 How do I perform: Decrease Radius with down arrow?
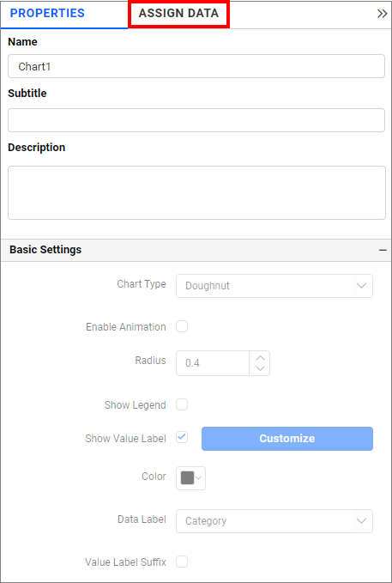click(x=260, y=368)
